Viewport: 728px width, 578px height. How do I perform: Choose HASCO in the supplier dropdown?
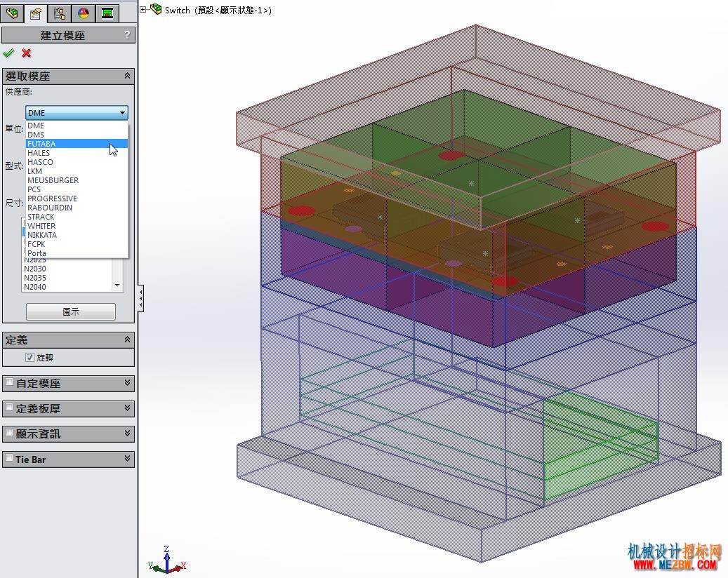click(x=40, y=162)
